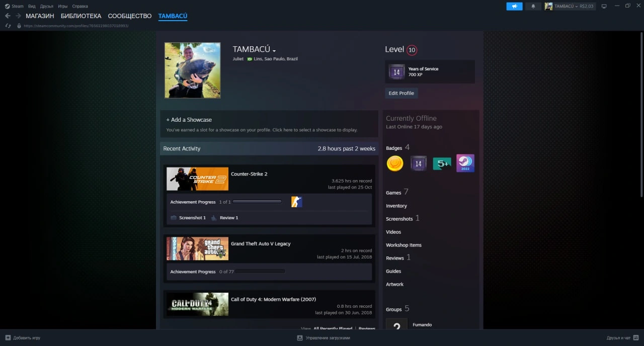Click the add game plus icon
This screenshot has height=346, width=644.
[x=8, y=337]
